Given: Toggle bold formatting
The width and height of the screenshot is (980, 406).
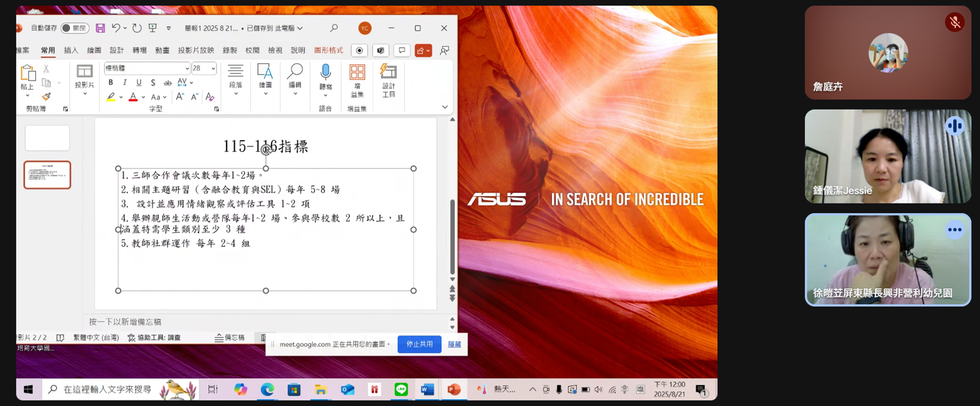Looking at the screenshot, I should [x=111, y=83].
